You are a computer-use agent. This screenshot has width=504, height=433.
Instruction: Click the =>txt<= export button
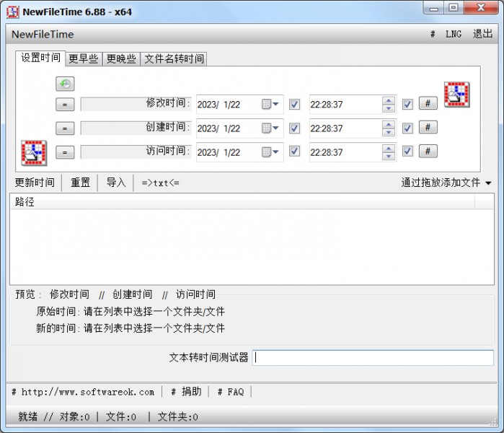(x=160, y=183)
